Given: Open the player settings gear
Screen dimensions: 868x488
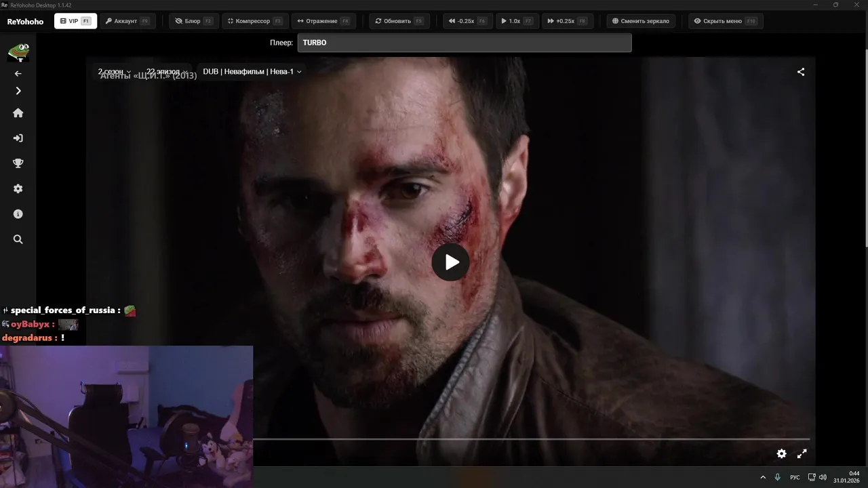Looking at the screenshot, I should click(781, 453).
